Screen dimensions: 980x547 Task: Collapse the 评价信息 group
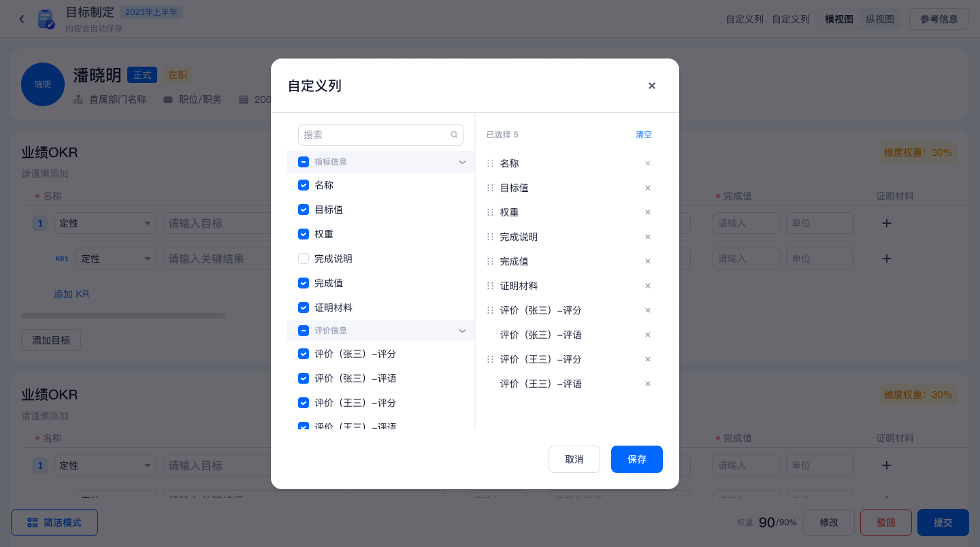pyautogui.click(x=462, y=331)
